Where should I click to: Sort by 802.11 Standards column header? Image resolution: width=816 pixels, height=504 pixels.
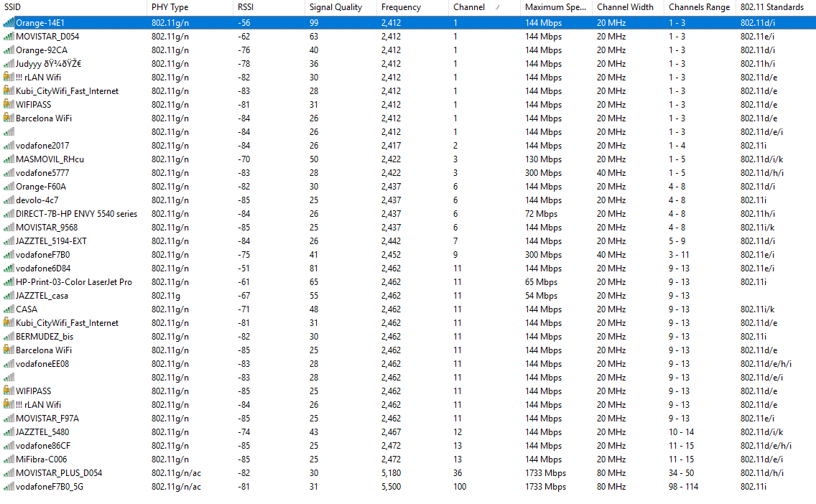pyautogui.click(x=776, y=7)
